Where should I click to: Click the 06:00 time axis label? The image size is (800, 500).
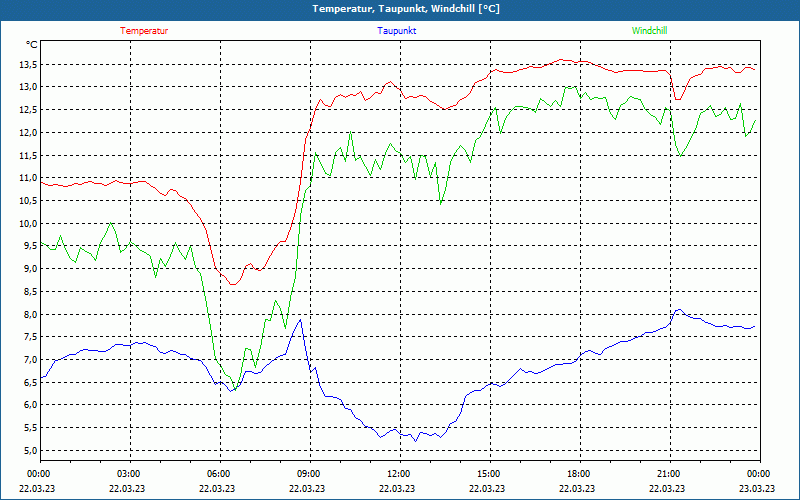click(x=217, y=474)
